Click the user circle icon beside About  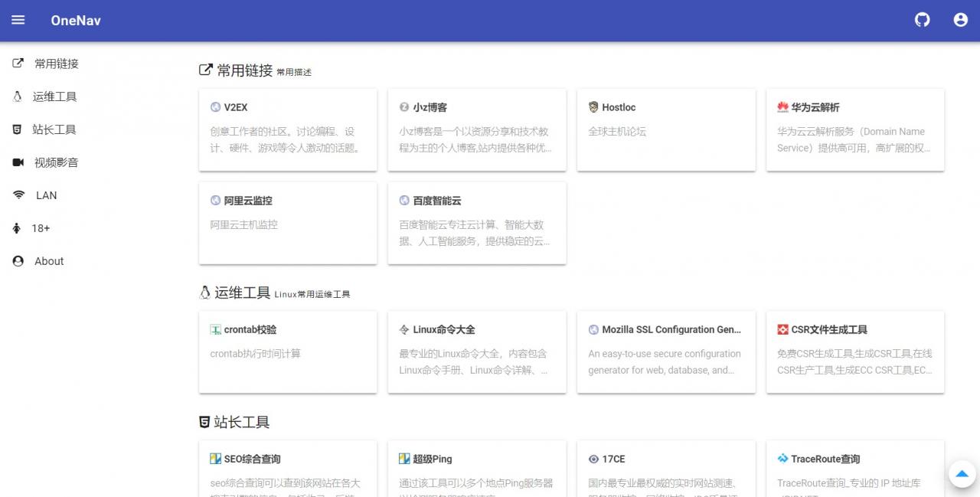pyautogui.click(x=18, y=261)
